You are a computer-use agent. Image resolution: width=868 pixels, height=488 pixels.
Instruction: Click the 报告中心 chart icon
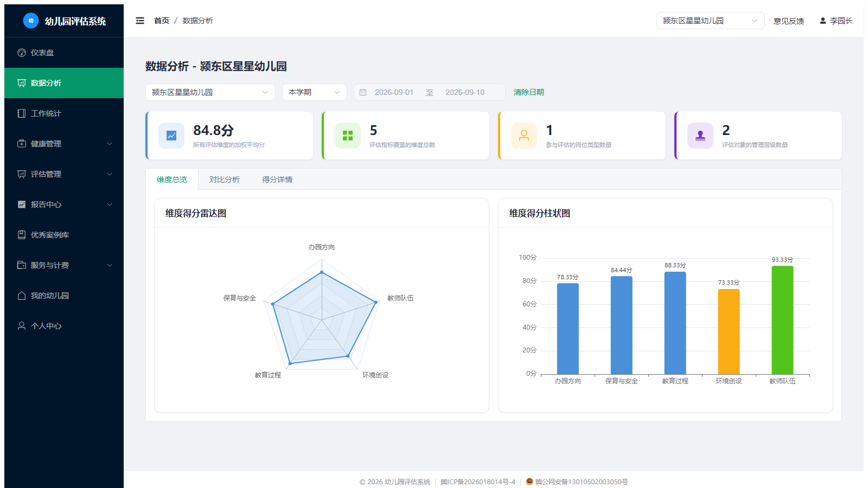(22, 204)
